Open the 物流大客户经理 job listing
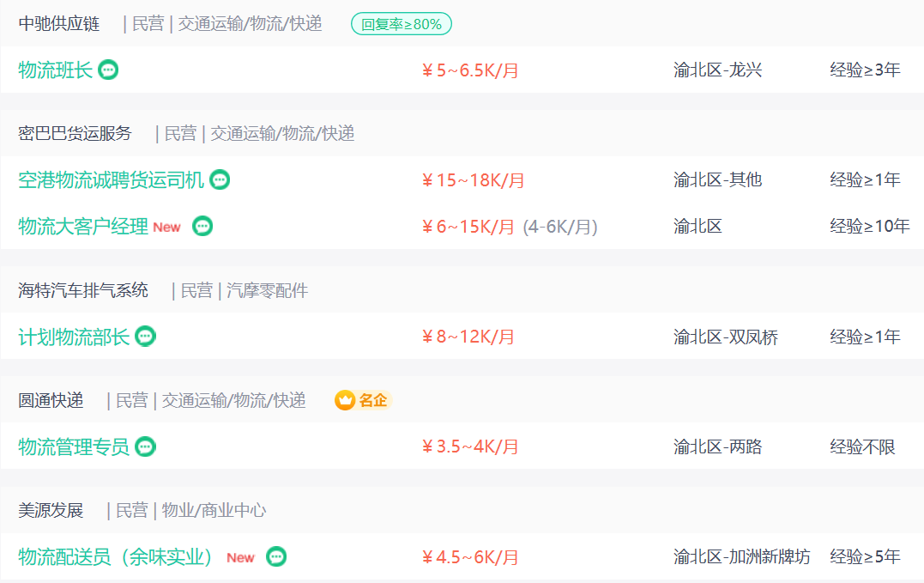924x583 pixels. [x=83, y=227]
